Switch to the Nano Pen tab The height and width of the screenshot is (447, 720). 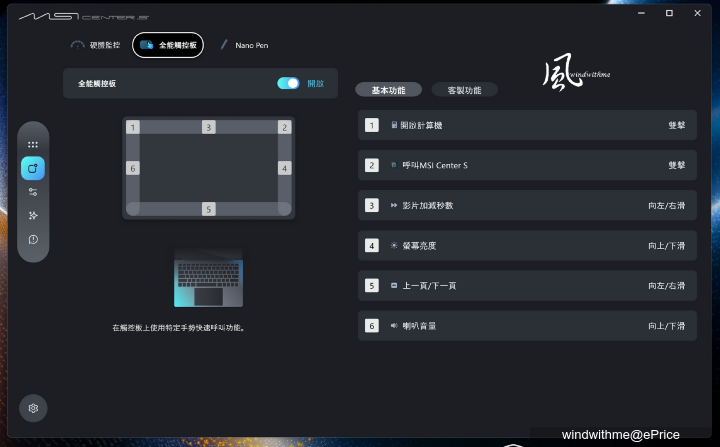click(245, 45)
